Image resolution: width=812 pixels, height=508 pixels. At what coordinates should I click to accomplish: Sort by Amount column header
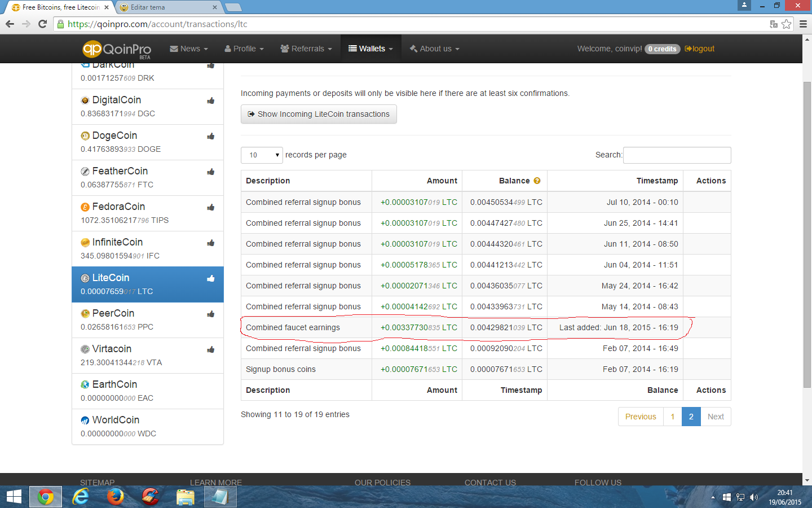pos(417,181)
